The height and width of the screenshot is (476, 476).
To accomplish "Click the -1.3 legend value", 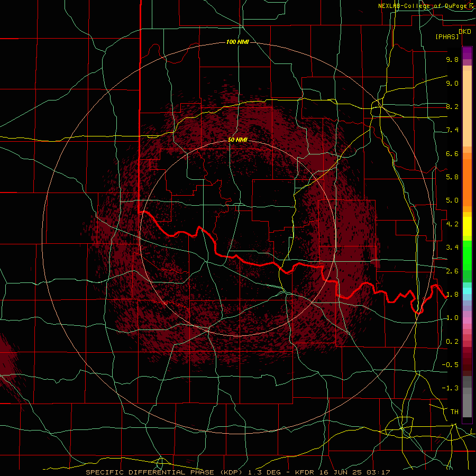I will click(450, 388).
